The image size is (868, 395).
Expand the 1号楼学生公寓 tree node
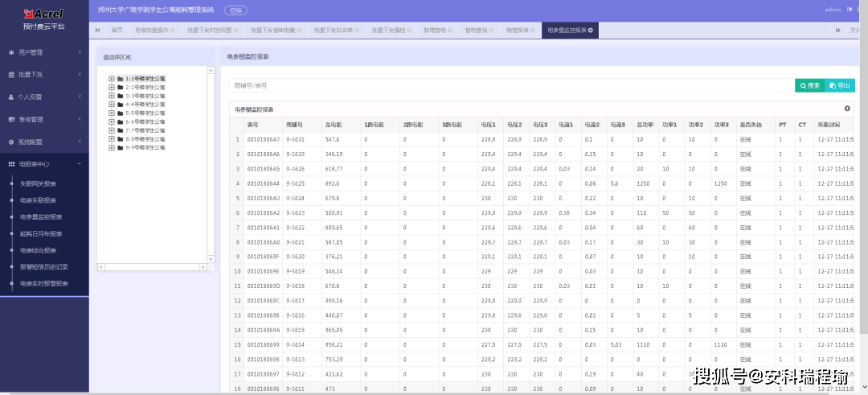[x=112, y=79]
